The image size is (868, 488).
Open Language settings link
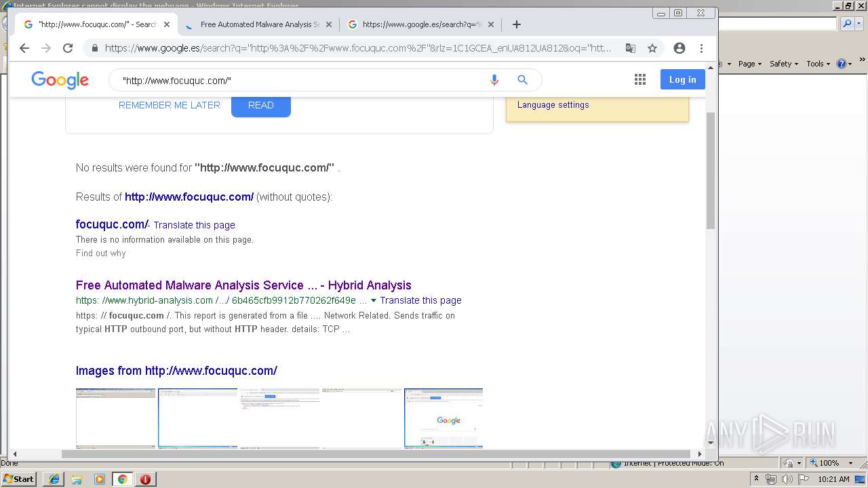click(553, 105)
